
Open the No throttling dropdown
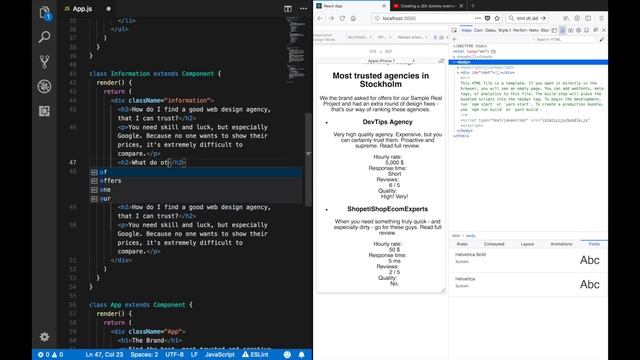[x=360, y=37]
